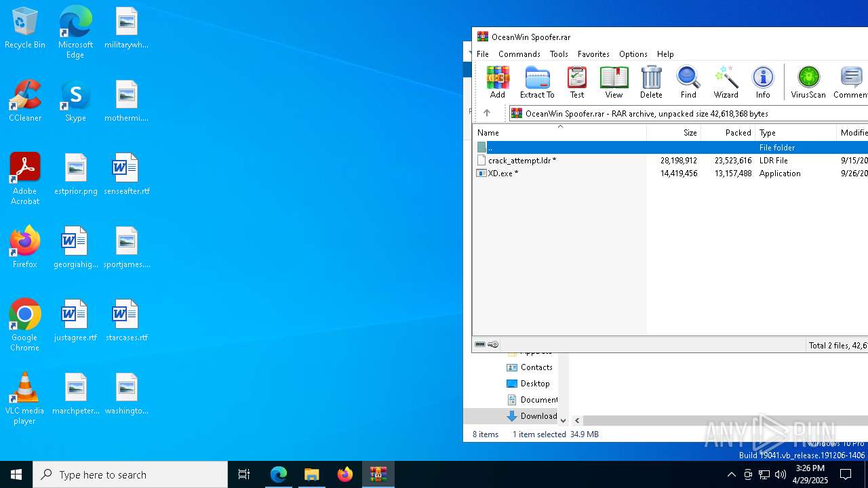Run VirusScan on the archive
This screenshot has height=488, width=868.
(x=808, y=82)
